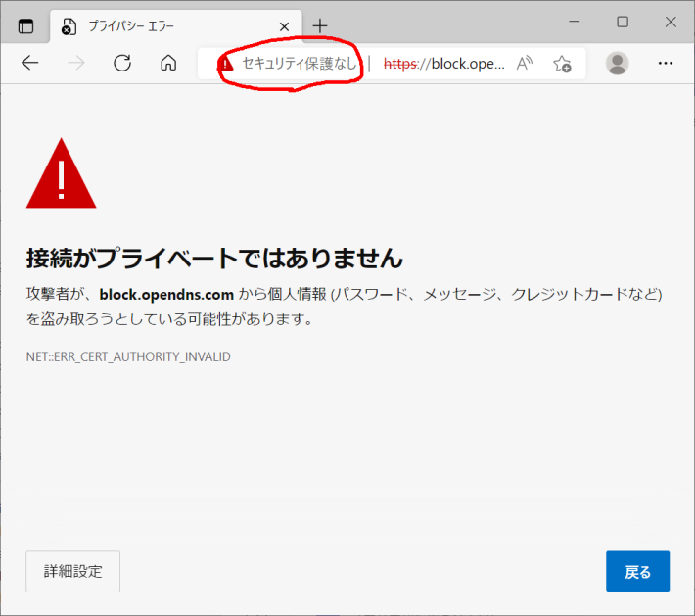Go to the home page icon
695x616 pixels.
point(168,64)
